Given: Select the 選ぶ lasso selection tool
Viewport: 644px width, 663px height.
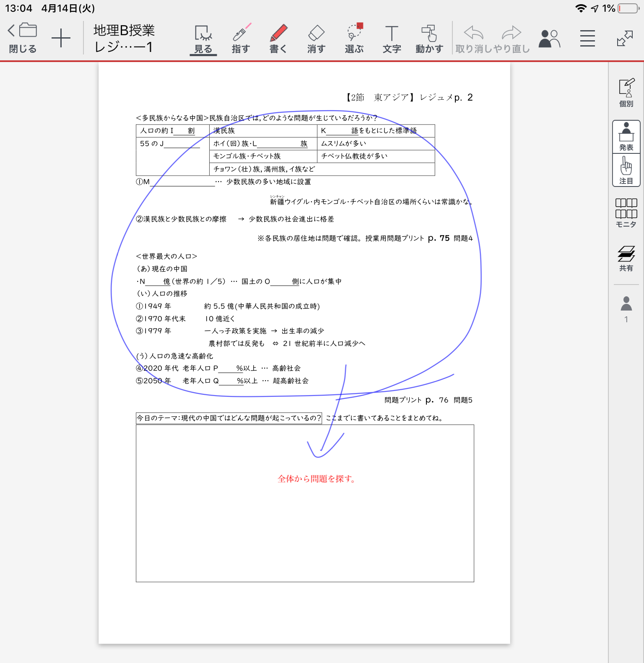Looking at the screenshot, I should click(x=354, y=39).
